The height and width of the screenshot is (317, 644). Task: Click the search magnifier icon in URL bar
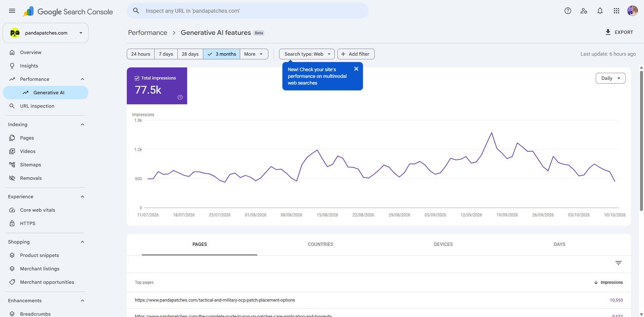pyautogui.click(x=136, y=11)
